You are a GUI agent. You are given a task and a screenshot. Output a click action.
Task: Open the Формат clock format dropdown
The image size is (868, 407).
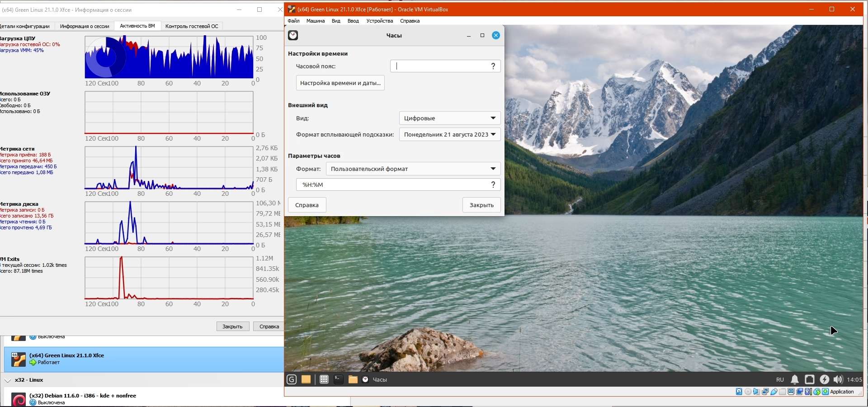pyautogui.click(x=413, y=169)
